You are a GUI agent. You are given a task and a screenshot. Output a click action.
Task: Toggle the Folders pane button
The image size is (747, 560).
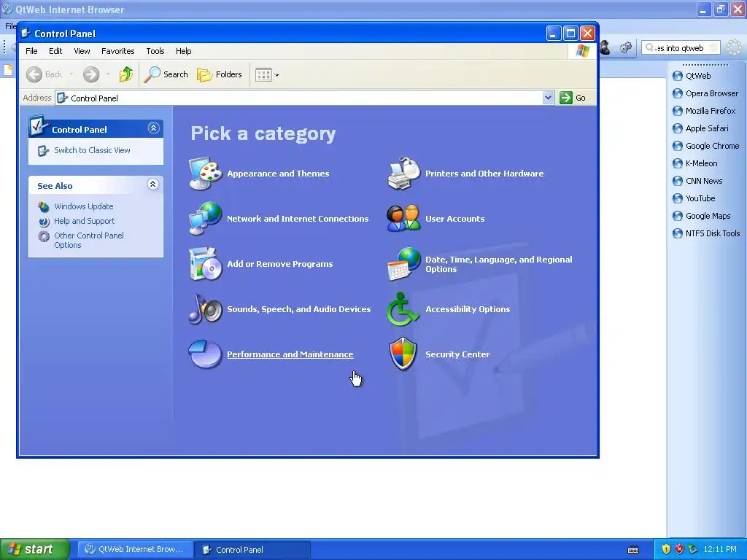tap(220, 74)
